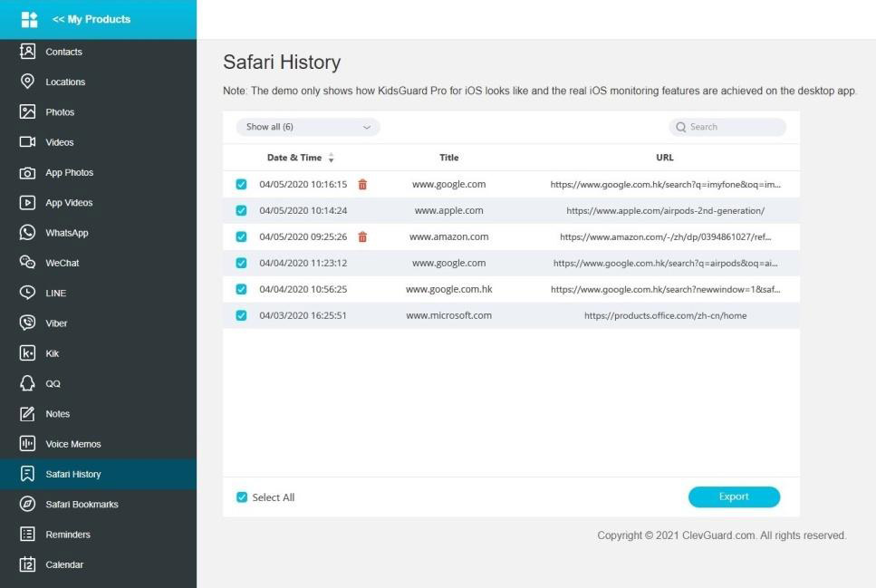
Task: Click the Title column header
Action: pyautogui.click(x=448, y=158)
